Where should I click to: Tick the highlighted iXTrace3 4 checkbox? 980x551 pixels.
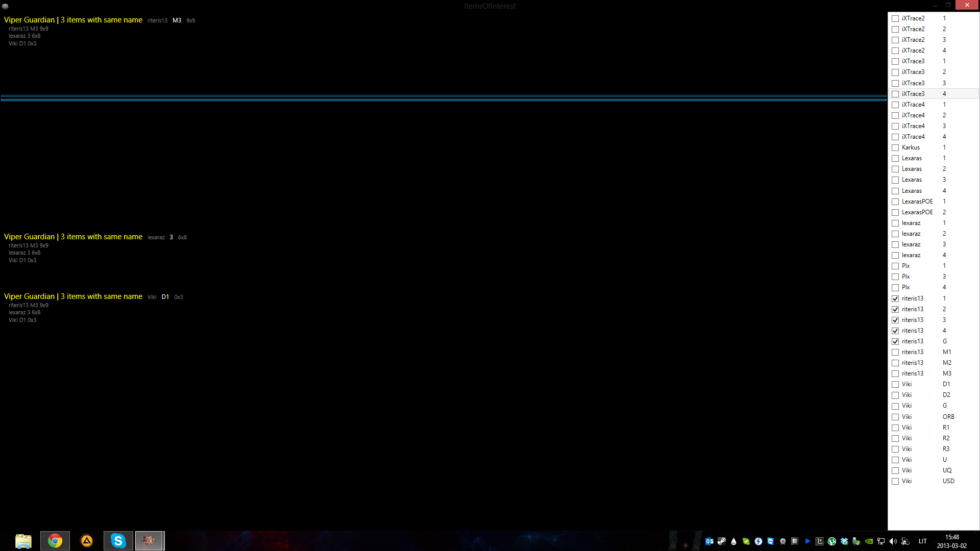pos(895,94)
